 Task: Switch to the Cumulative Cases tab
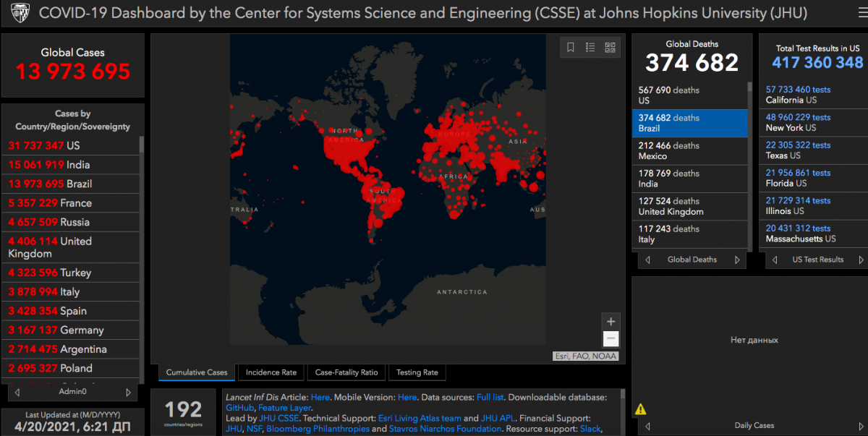point(197,372)
